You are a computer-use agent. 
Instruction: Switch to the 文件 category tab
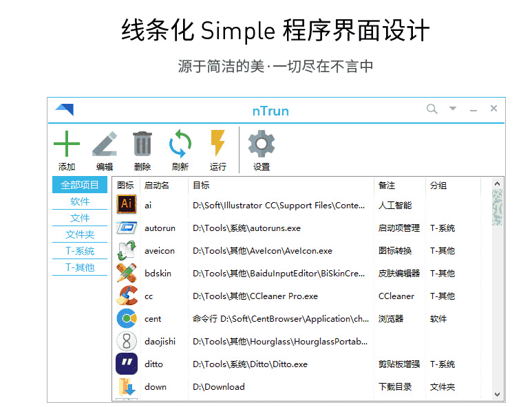80,218
